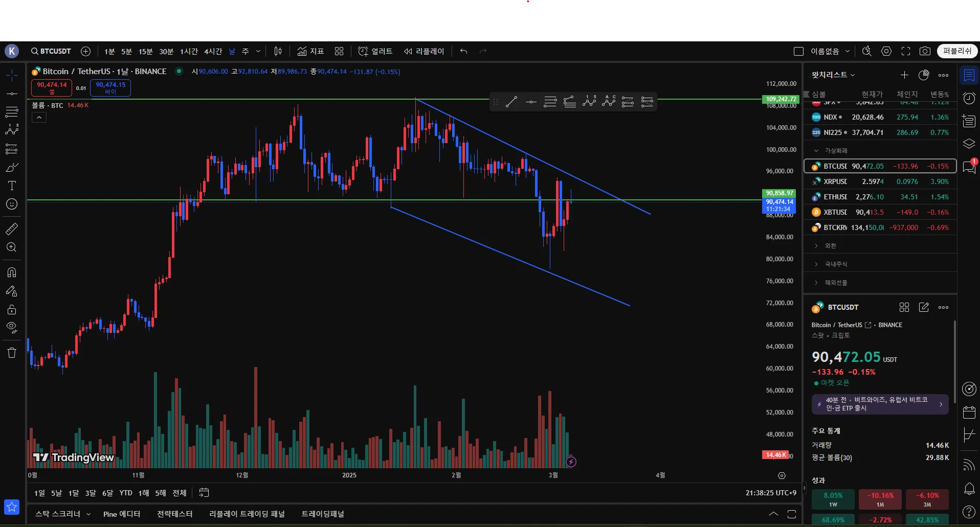Open the forecasting and measurement tools
The image size is (980, 527).
(x=12, y=149)
